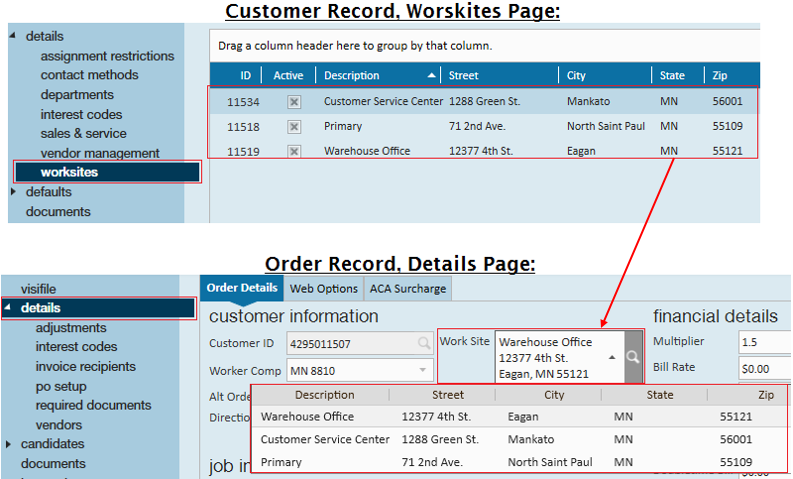Sort worksites by Active column
Screen dimensions: 793x479
click(288, 75)
